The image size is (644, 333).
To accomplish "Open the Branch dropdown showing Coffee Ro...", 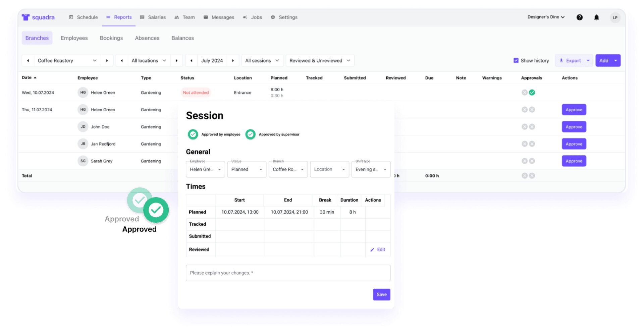I will tap(288, 169).
